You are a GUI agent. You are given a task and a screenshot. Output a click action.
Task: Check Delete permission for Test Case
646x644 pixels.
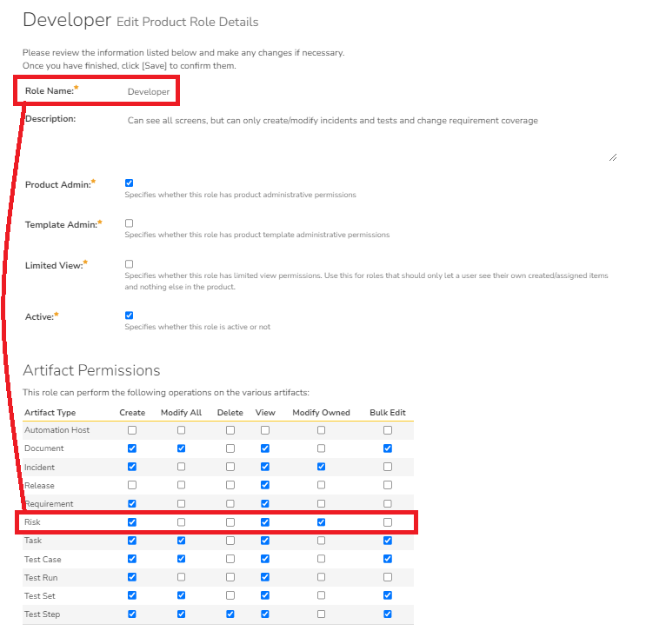coord(230,559)
